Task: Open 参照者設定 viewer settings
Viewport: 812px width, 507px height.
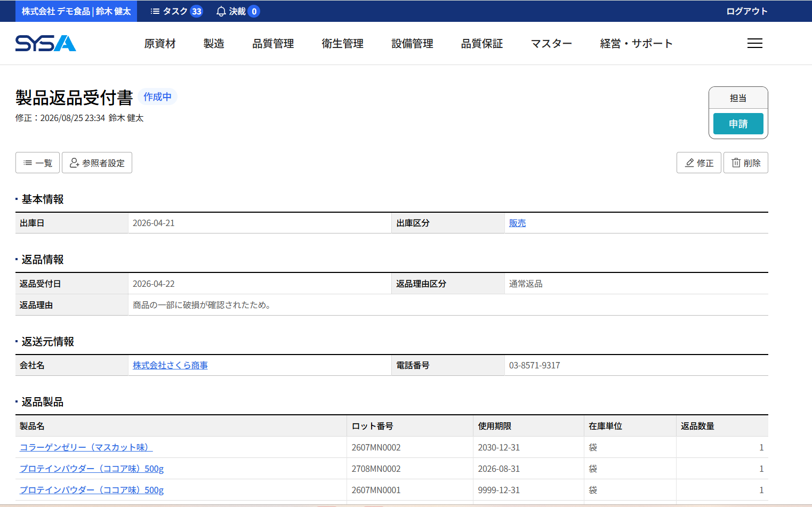Action: 97,163
